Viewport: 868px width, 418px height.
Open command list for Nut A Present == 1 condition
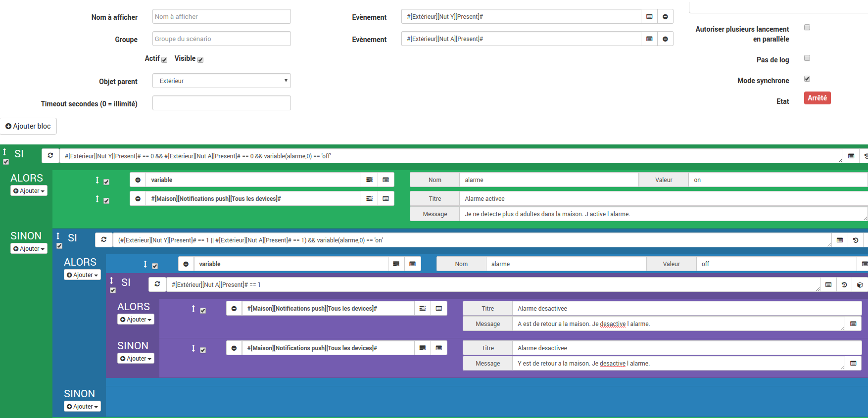pyautogui.click(x=828, y=284)
